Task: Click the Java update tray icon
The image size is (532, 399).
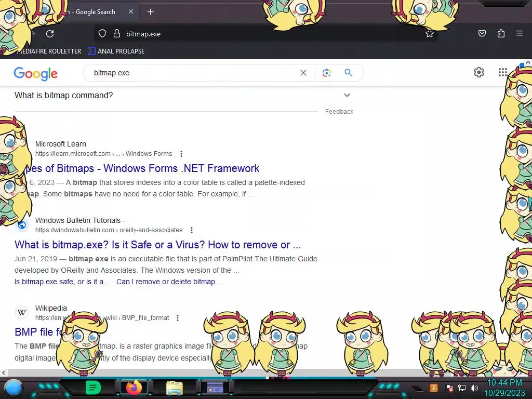Action: point(434,388)
